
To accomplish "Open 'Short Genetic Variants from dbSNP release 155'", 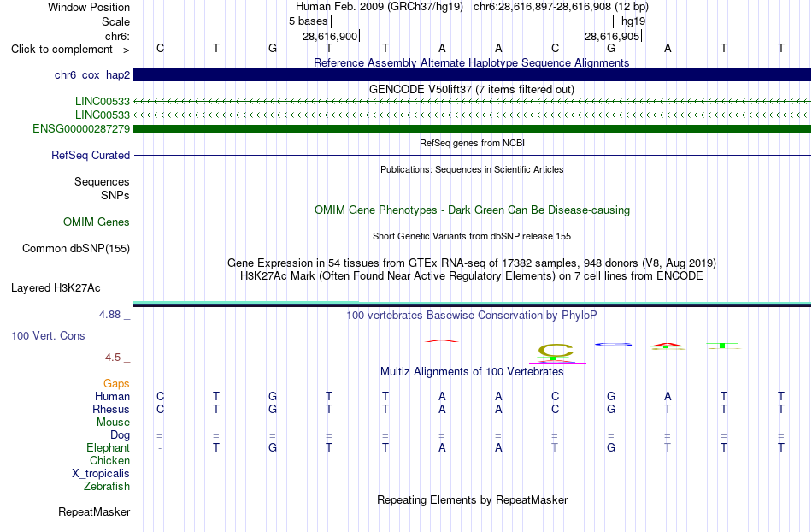I will click(x=472, y=236).
